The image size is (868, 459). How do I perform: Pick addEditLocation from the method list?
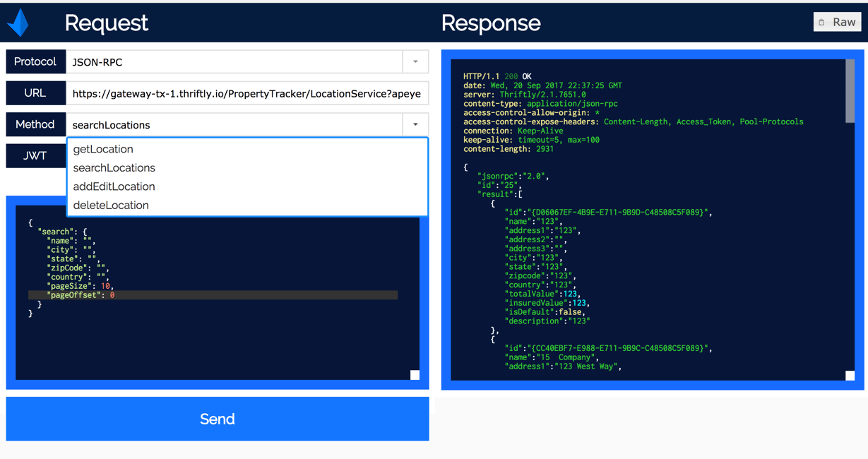[114, 186]
